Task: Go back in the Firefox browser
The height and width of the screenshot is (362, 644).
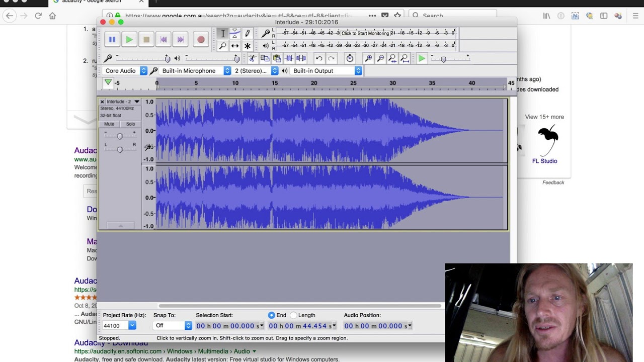Action: point(9,16)
